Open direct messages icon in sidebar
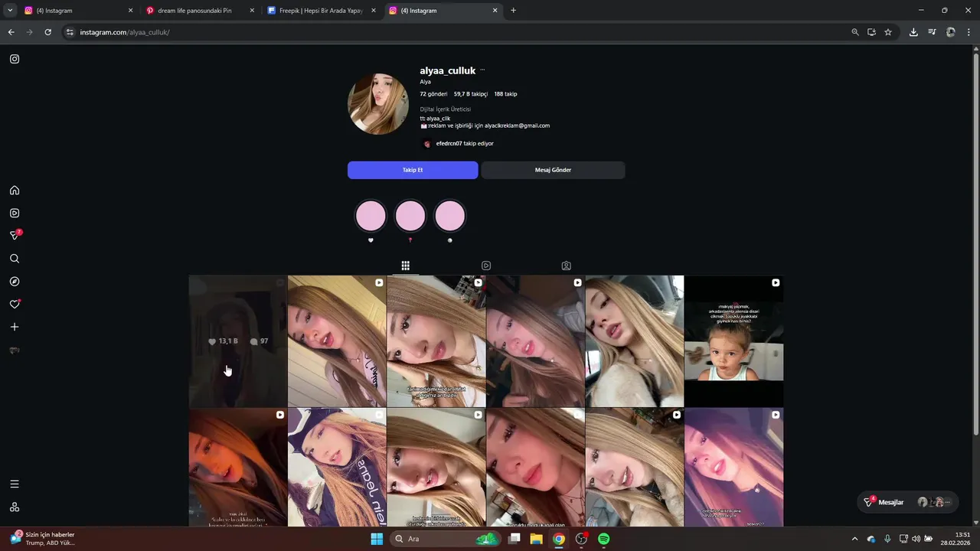980x551 pixels. 15,236
